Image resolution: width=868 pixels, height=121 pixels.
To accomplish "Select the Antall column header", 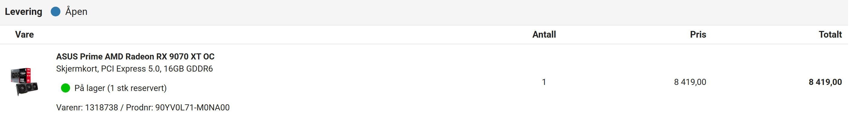I will click(x=544, y=35).
